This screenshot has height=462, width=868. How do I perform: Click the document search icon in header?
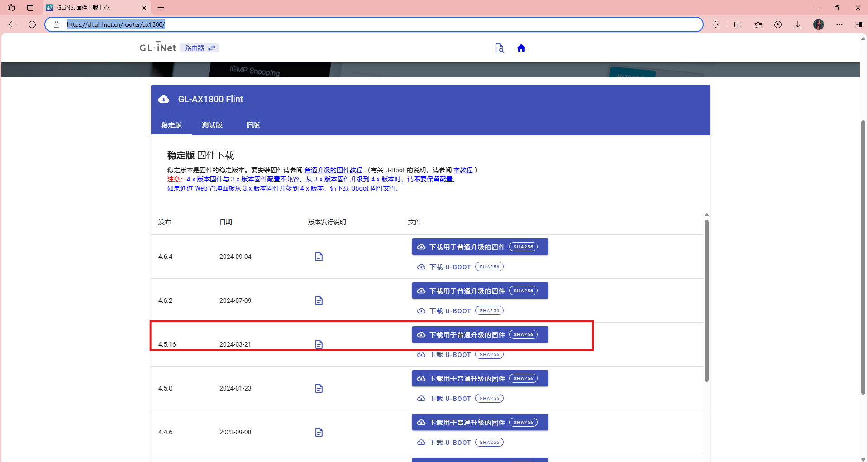(499, 48)
